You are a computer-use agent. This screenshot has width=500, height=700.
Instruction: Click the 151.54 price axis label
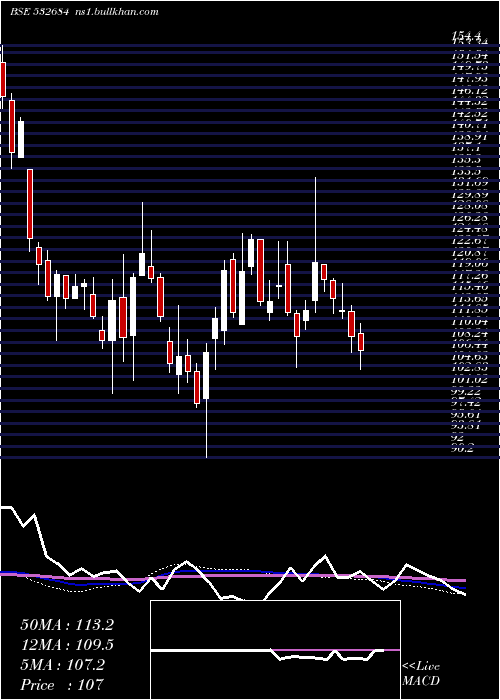[468, 56]
